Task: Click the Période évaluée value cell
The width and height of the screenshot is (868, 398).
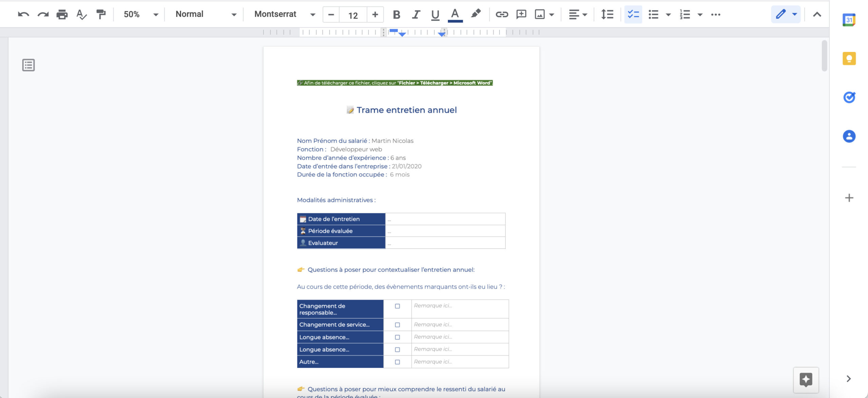Action: tap(445, 231)
